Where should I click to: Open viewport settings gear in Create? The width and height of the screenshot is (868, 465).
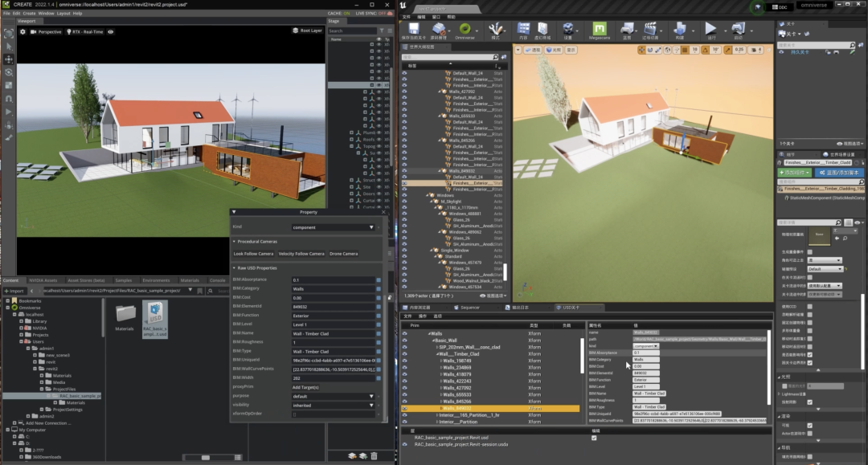pyautogui.click(x=23, y=31)
